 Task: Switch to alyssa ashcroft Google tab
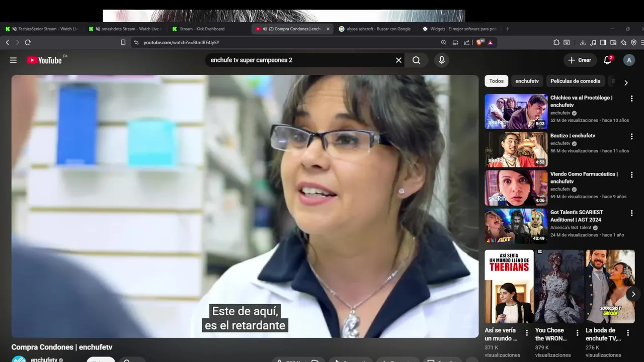point(375,29)
